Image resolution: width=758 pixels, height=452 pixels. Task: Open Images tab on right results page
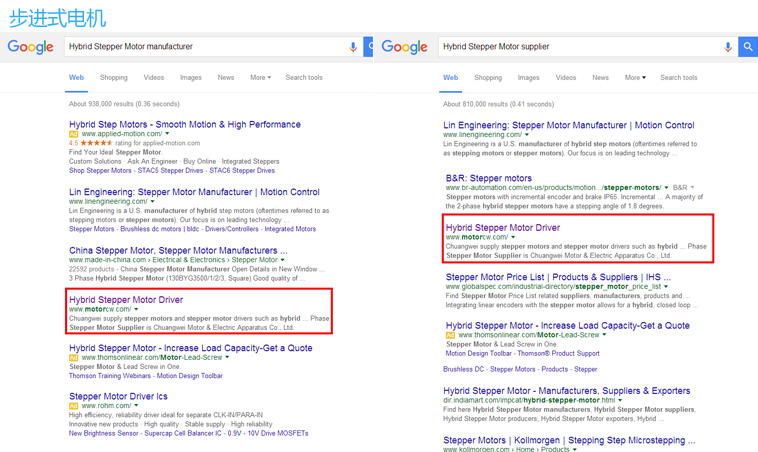(x=528, y=77)
